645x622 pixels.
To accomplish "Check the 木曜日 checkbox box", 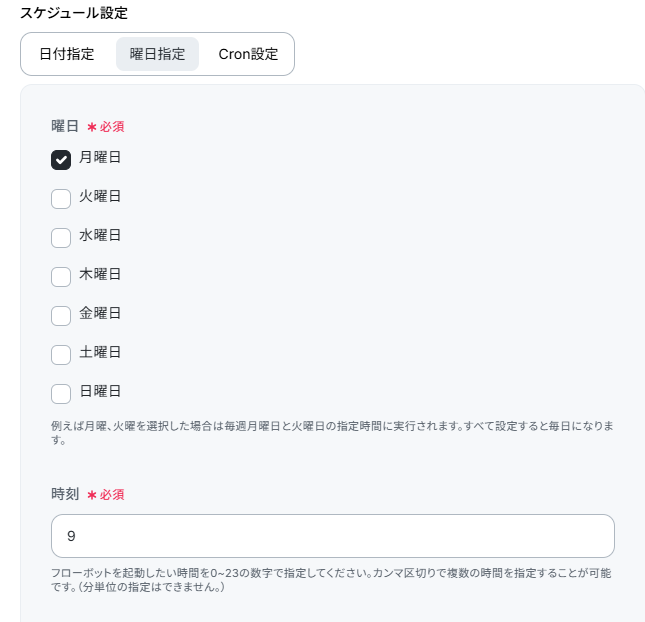I will (x=61, y=276).
